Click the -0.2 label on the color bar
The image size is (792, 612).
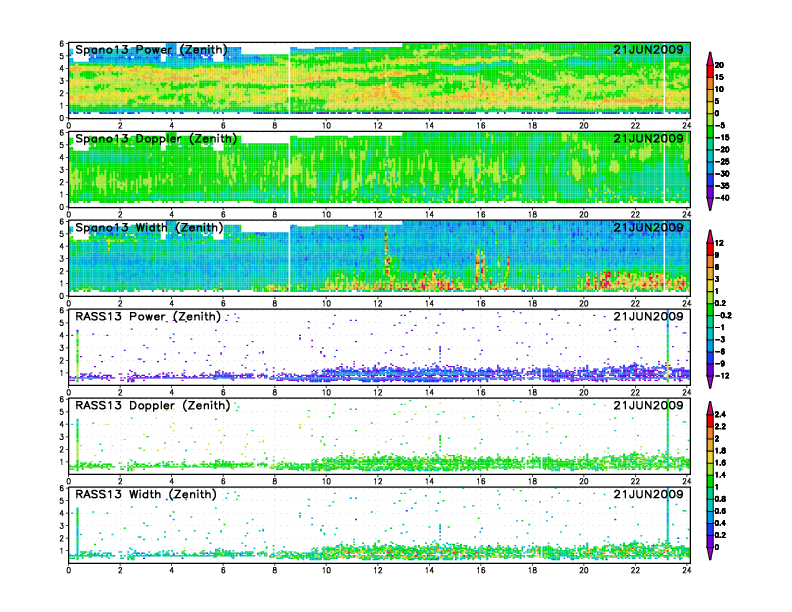click(x=723, y=316)
